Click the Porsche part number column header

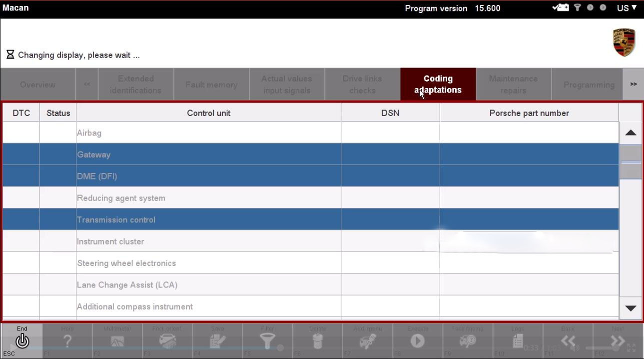click(x=529, y=113)
